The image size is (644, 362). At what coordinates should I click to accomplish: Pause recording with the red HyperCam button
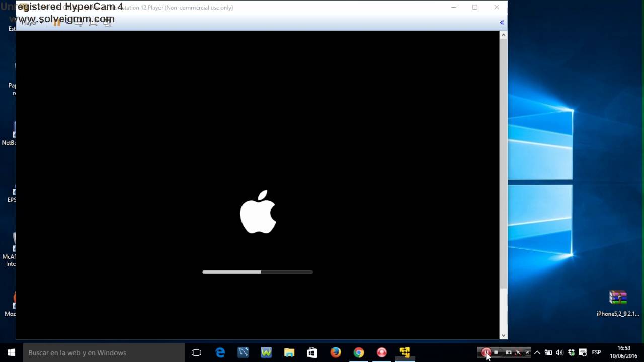click(486, 352)
